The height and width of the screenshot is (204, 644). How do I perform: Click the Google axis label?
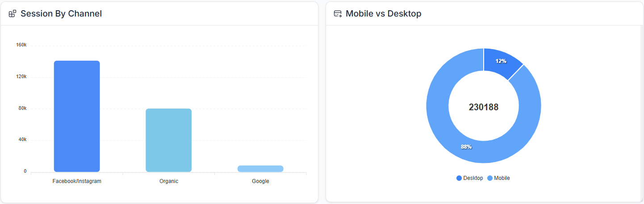(x=260, y=181)
